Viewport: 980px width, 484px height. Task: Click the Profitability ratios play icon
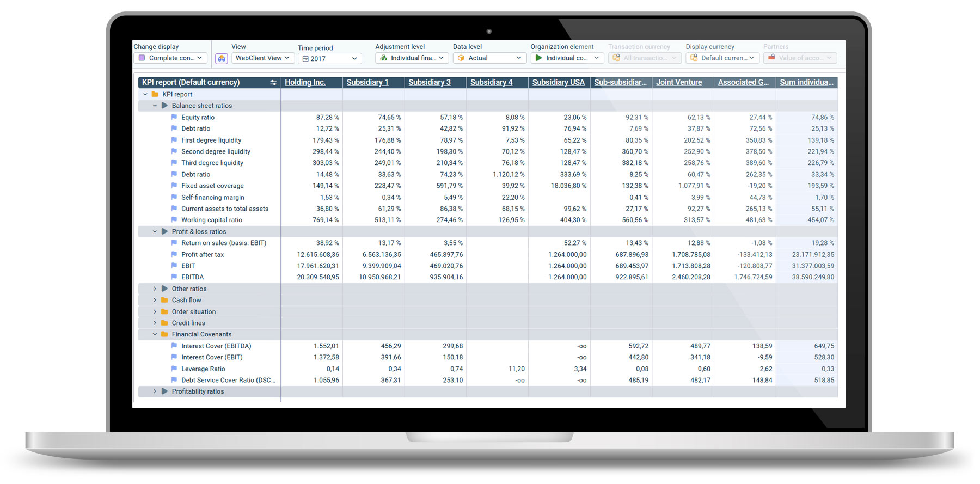pos(164,391)
